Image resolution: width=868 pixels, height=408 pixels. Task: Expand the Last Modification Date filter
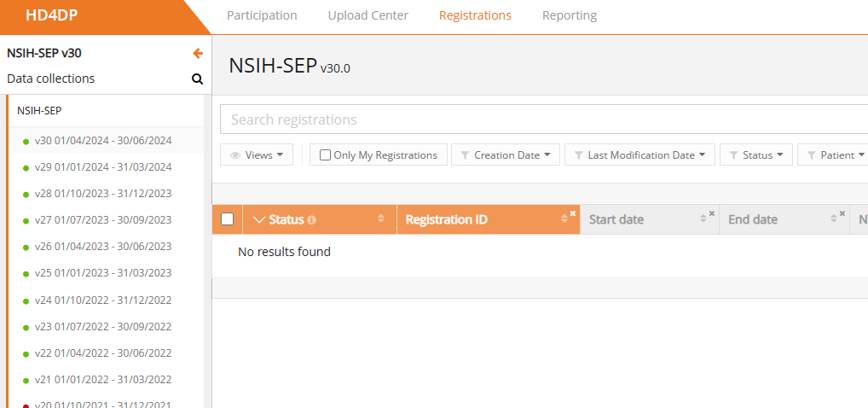click(639, 155)
